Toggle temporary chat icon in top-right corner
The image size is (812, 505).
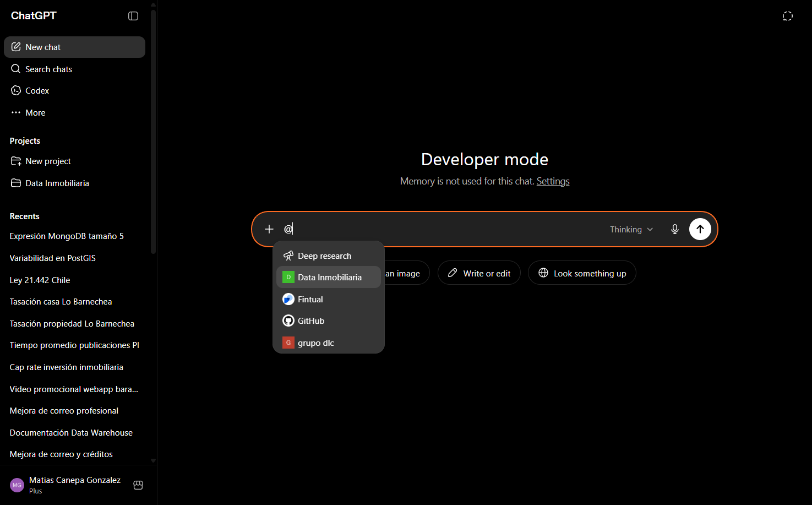point(788,16)
